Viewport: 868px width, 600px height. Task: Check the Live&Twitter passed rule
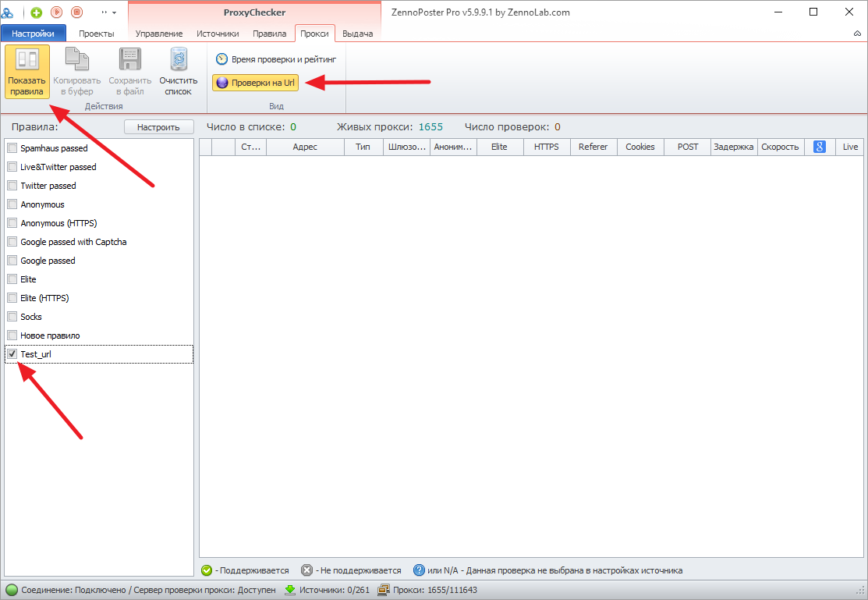pyautogui.click(x=12, y=167)
